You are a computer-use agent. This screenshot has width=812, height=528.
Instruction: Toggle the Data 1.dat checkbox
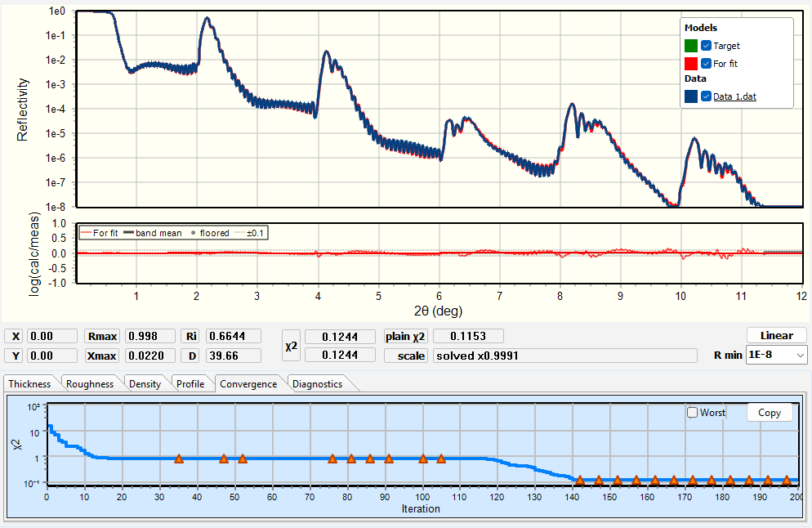(706, 96)
